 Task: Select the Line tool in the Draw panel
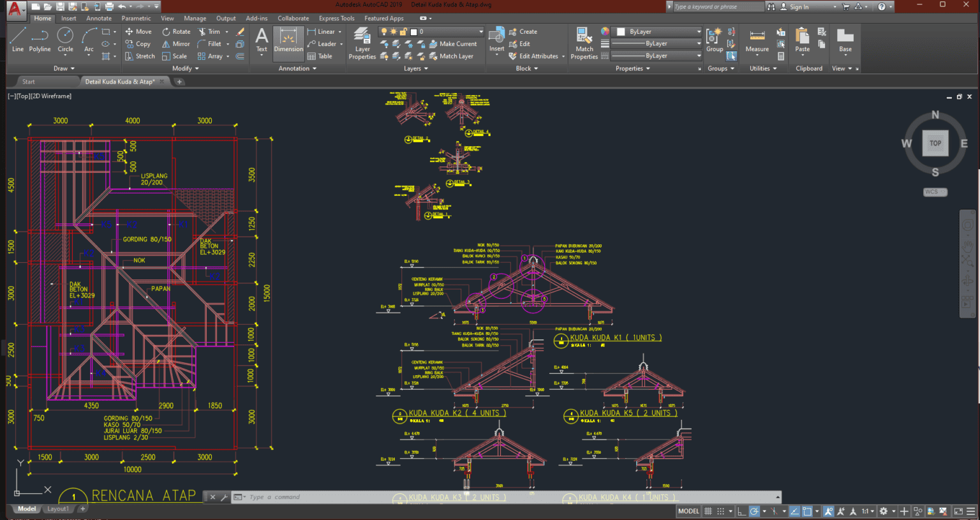17,41
